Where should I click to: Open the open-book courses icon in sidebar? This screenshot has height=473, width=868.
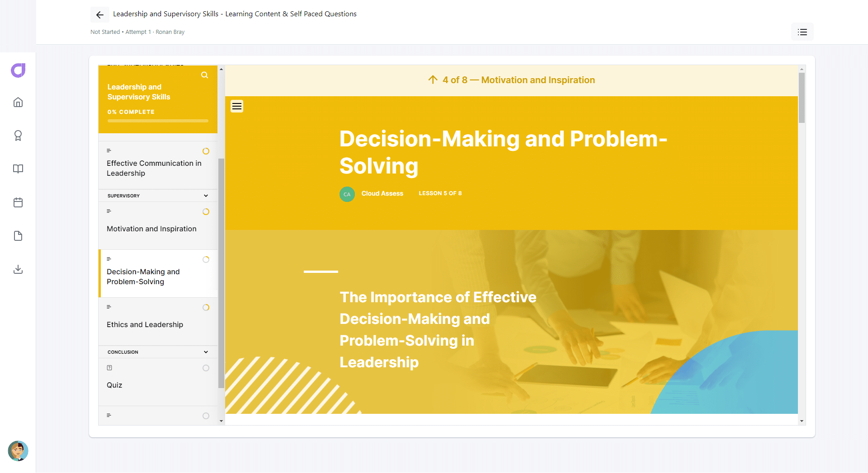point(18,169)
